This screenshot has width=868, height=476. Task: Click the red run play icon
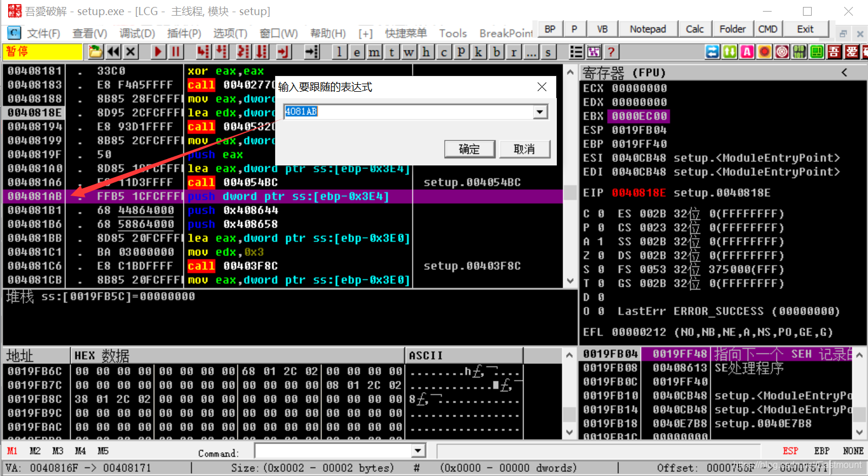157,52
